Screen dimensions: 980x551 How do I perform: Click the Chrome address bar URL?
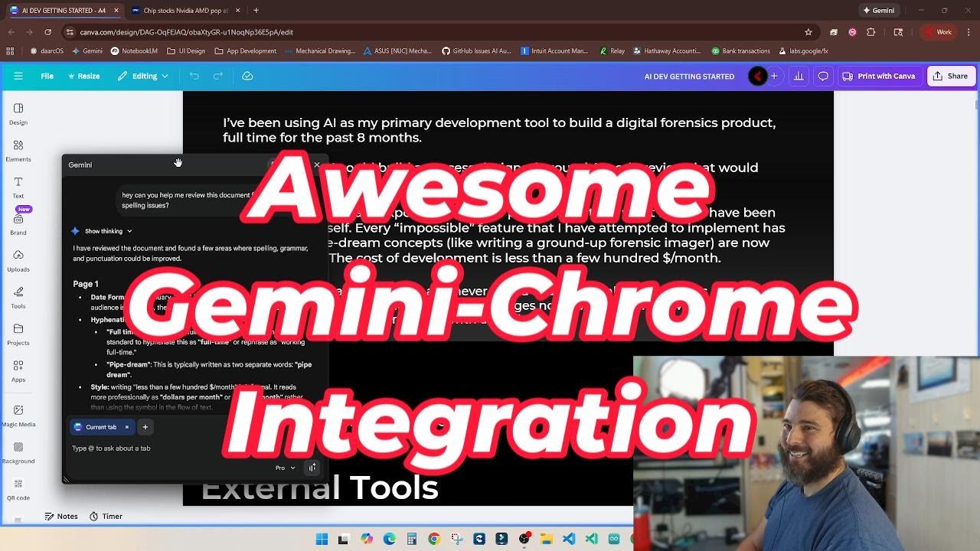coord(187,32)
